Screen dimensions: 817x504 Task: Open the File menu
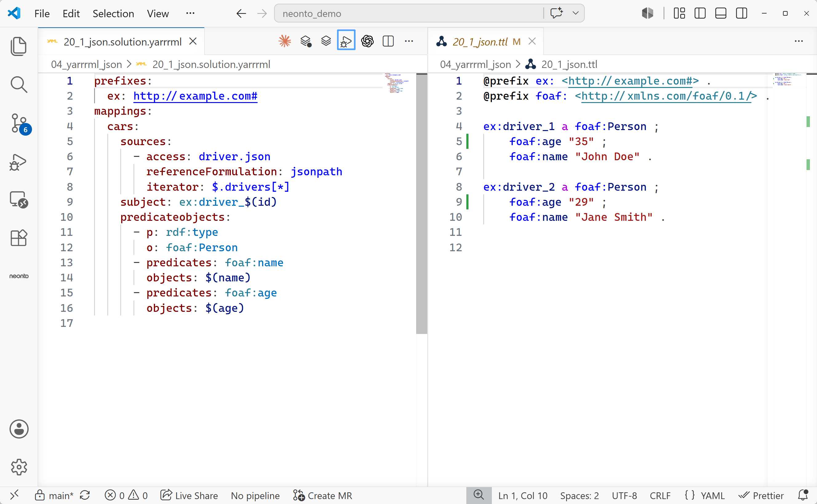pos(42,14)
